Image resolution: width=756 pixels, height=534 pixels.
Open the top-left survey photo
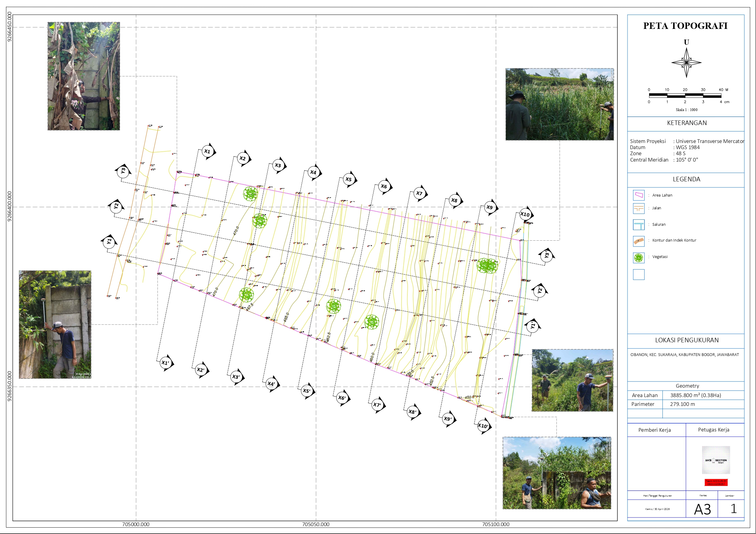click(x=84, y=76)
